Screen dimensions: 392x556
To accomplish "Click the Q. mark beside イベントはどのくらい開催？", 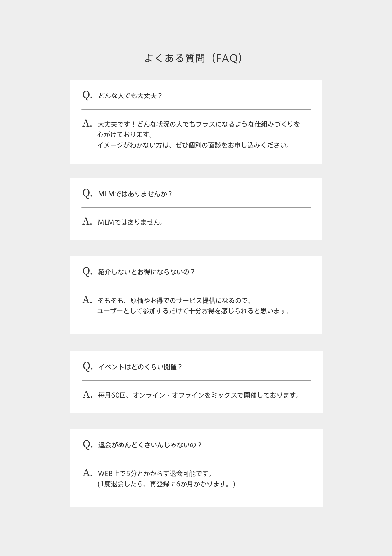I will (88, 366).
